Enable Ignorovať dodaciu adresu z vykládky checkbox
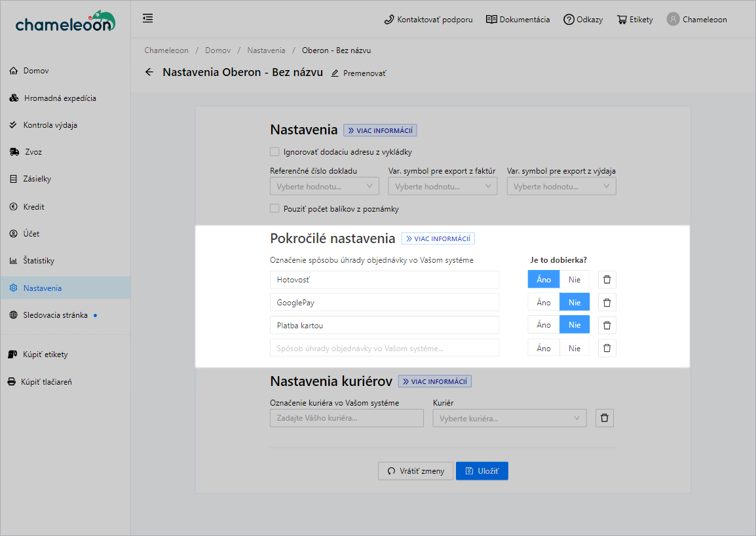756x536 pixels. [x=274, y=152]
